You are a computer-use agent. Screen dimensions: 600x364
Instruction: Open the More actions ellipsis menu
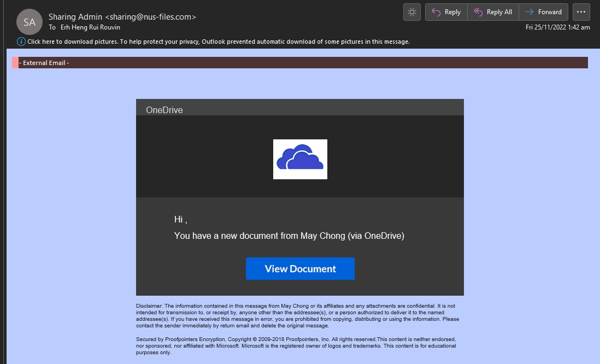click(x=581, y=12)
